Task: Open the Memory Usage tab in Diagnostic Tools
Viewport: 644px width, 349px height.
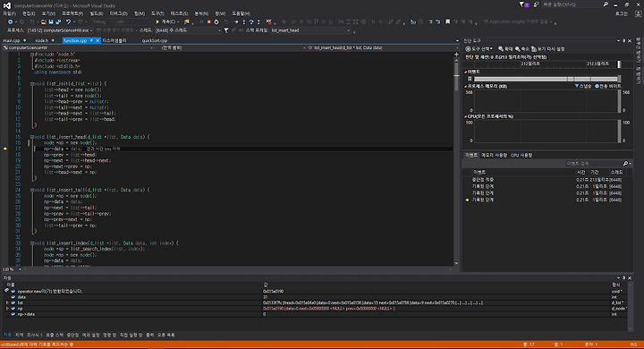Action: tap(494, 156)
